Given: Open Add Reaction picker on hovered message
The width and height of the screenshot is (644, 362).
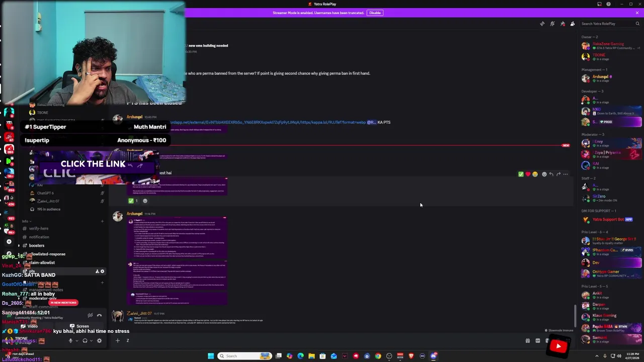Looking at the screenshot, I should pyautogui.click(x=544, y=174).
